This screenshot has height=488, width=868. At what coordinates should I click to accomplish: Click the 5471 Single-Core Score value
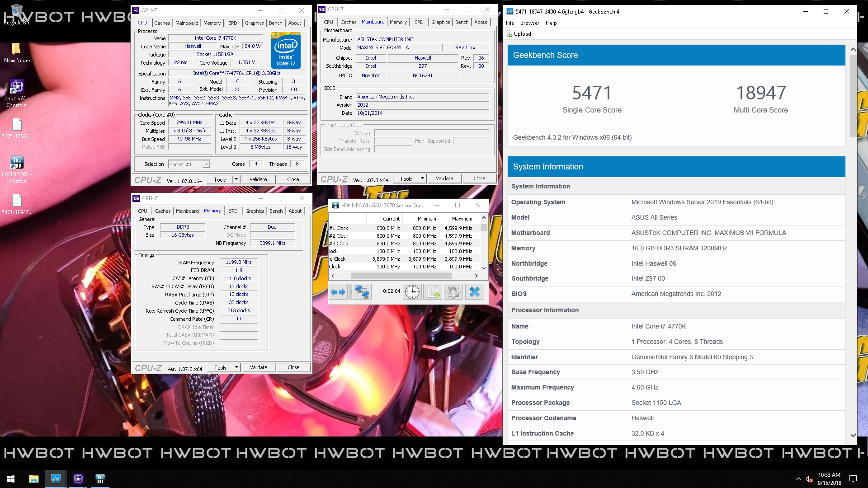592,93
